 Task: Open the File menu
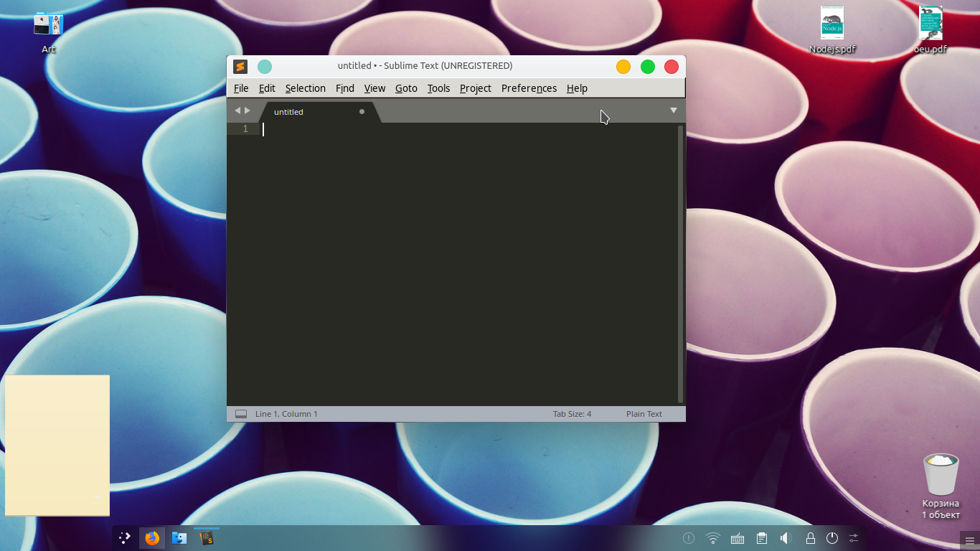(x=241, y=88)
